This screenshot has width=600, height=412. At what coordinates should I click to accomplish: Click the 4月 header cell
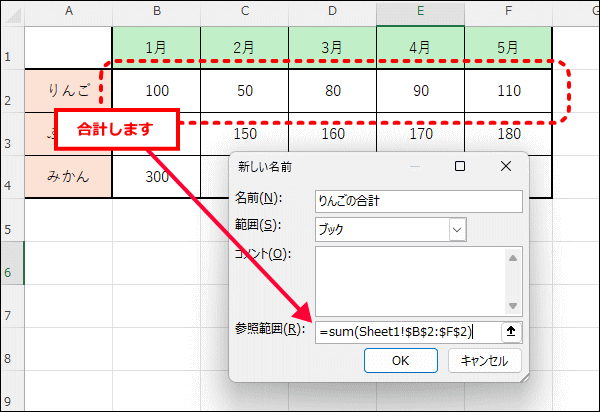pos(421,48)
